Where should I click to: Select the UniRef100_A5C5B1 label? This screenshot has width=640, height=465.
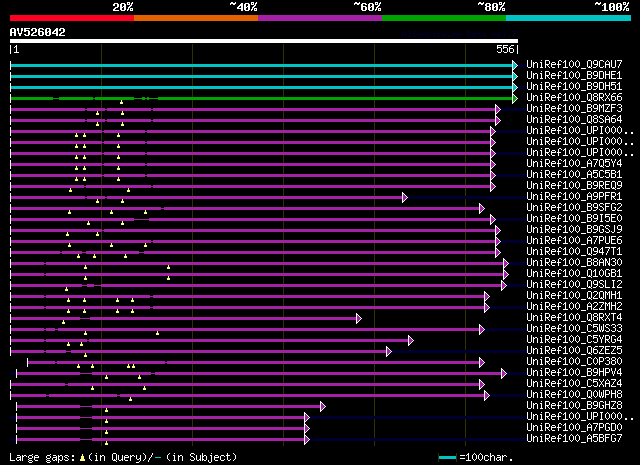coord(574,175)
